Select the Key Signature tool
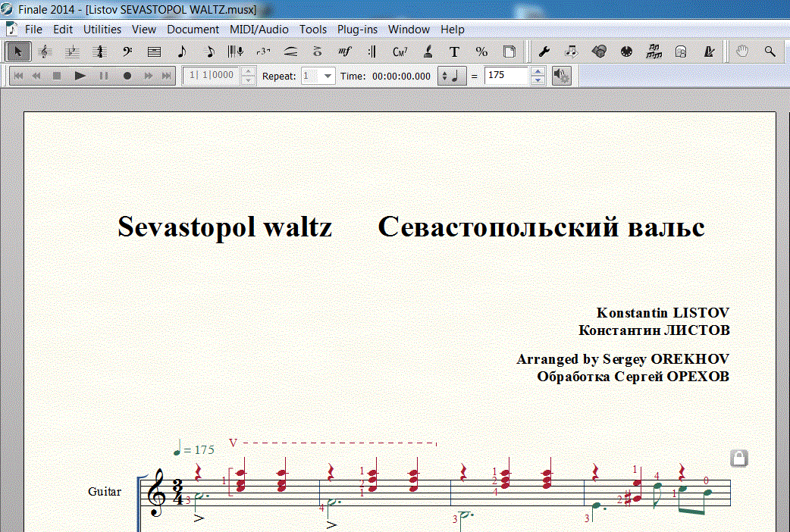The width and height of the screenshot is (790, 532). [x=72, y=52]
